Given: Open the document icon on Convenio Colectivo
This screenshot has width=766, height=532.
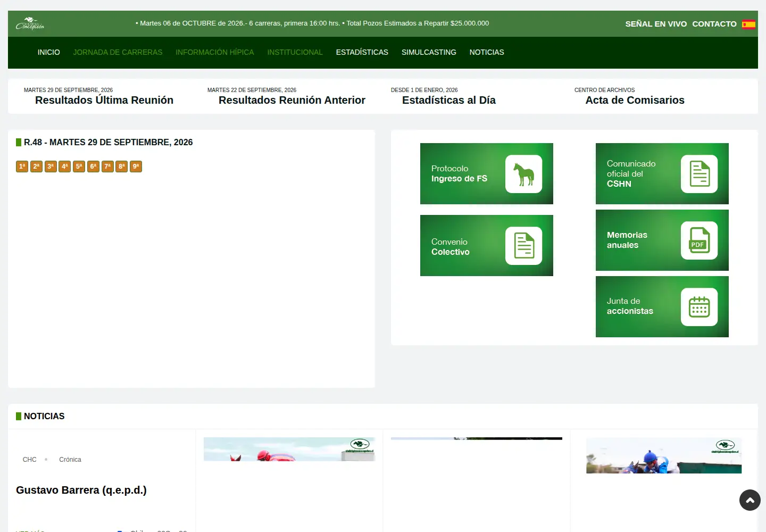Looking at the screenshot, I should coord(524,246).
